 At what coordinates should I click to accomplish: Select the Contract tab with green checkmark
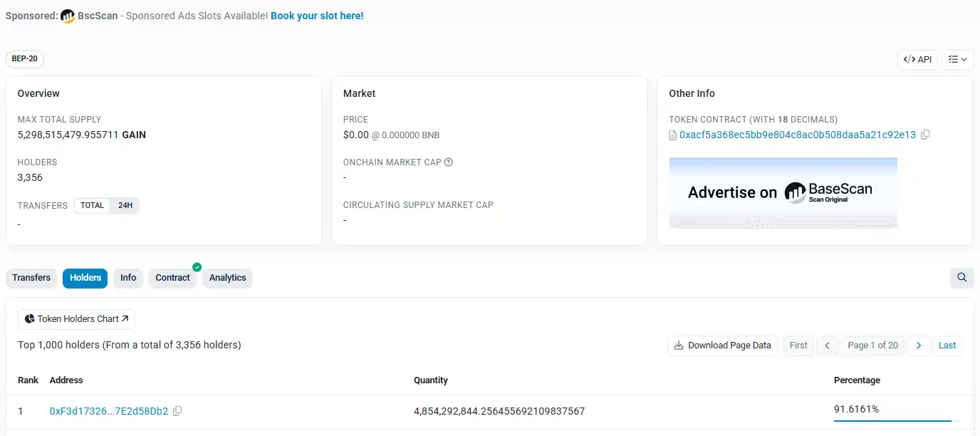point(172,278)
